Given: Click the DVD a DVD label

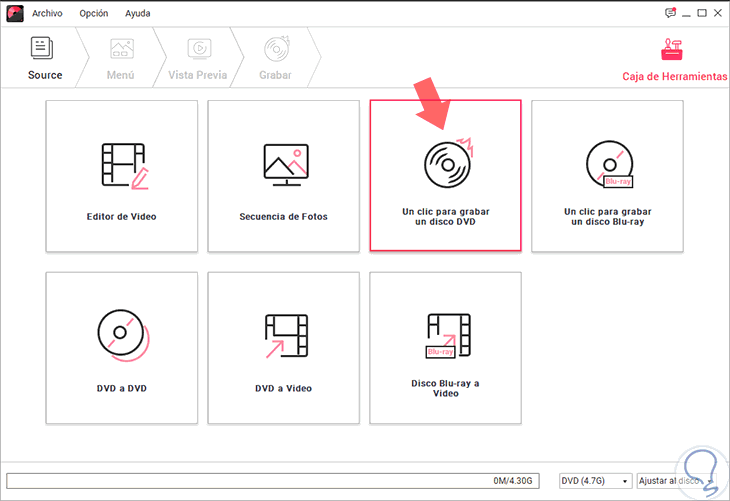Looking at the screenshot, I should tap(122, 388).
